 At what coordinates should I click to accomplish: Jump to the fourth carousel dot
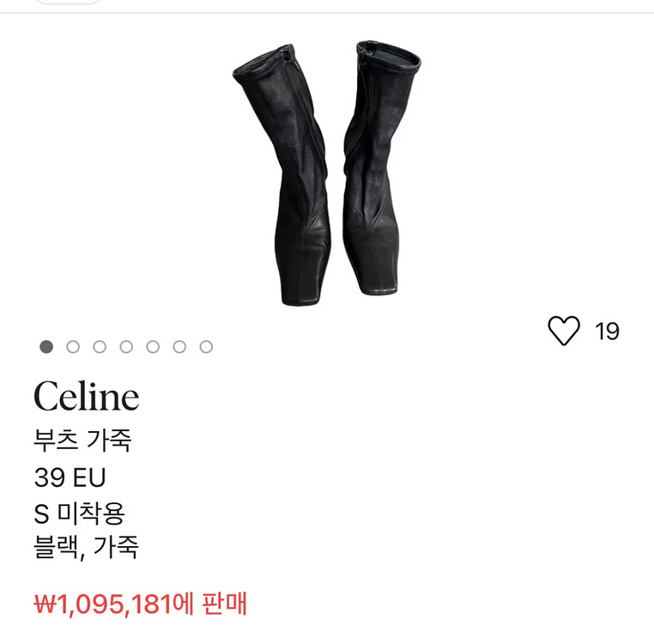[126, 346]
